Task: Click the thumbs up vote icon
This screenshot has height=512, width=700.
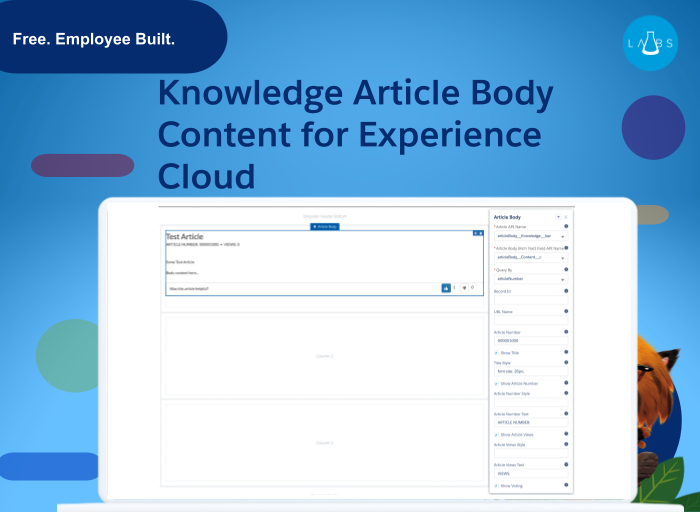Action: tap(446, 288)
